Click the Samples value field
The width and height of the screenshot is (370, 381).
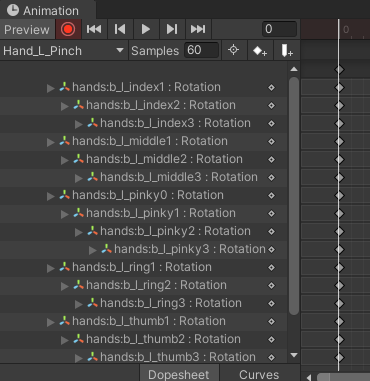(x=201, y=50)
